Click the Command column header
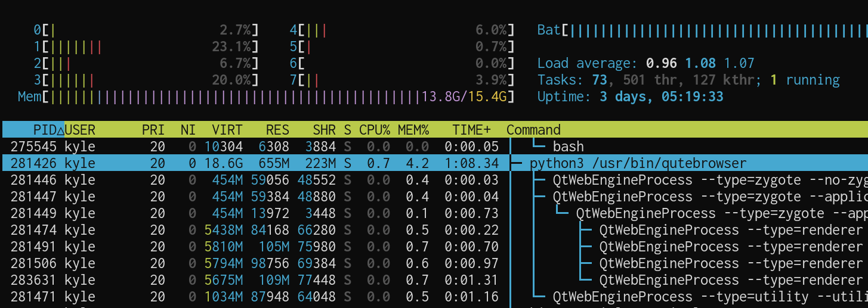This screenshot has width=868, height=308. click(x=533, y=130)
